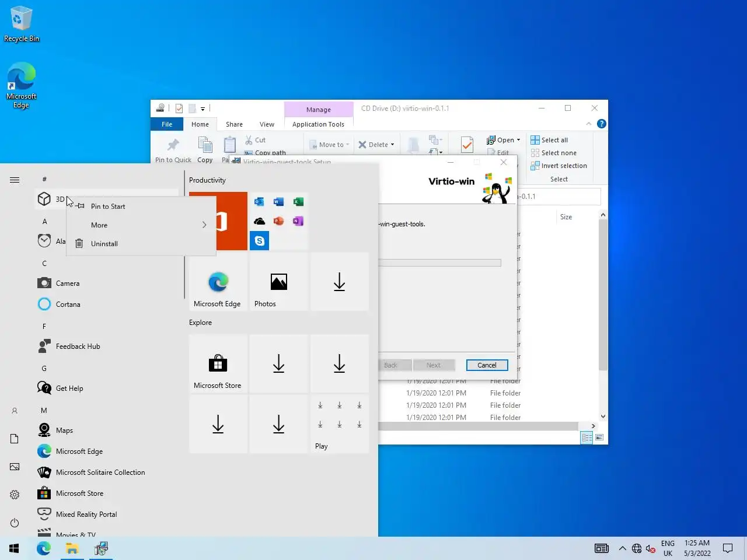Click the Copy button in ribbon
Screen dimensions: 747x560
(x=205, y=150)
